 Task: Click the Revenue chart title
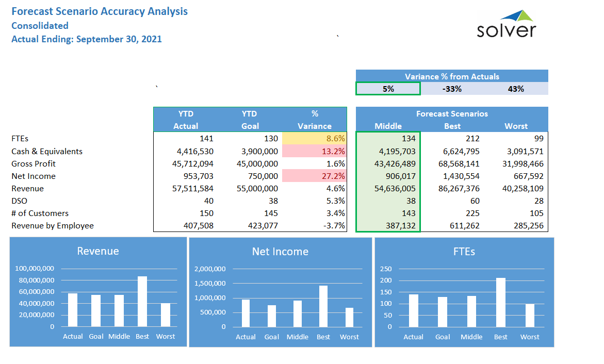(x=98, y=251)
